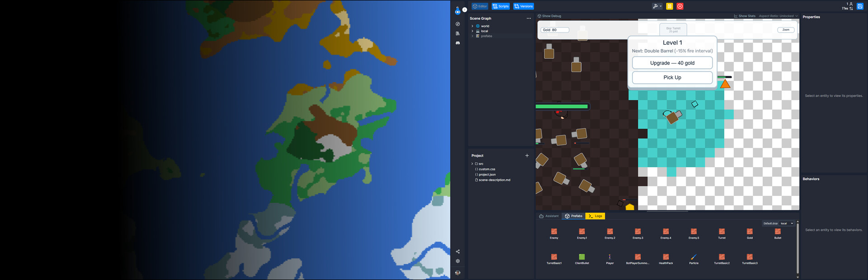Open the Default drop local dropdown

[x=787, y=224]
